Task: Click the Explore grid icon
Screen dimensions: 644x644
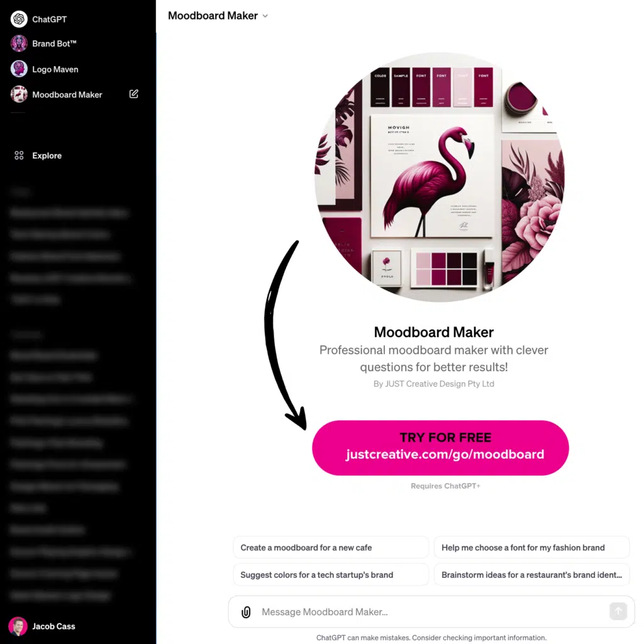Action: [x=19, y=156]
